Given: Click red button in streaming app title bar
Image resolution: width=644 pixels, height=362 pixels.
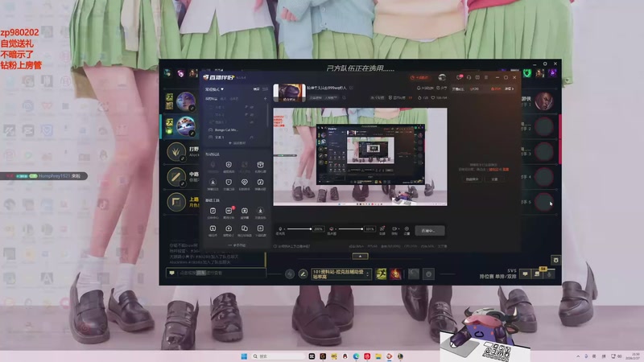Looking at the screenshot, I should point(419,77).
